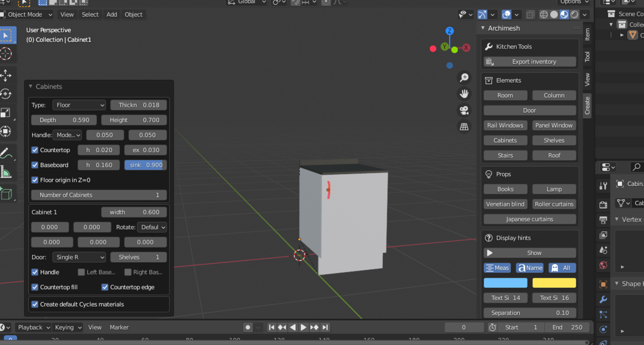Open Physics properties tab

[603, 329]
